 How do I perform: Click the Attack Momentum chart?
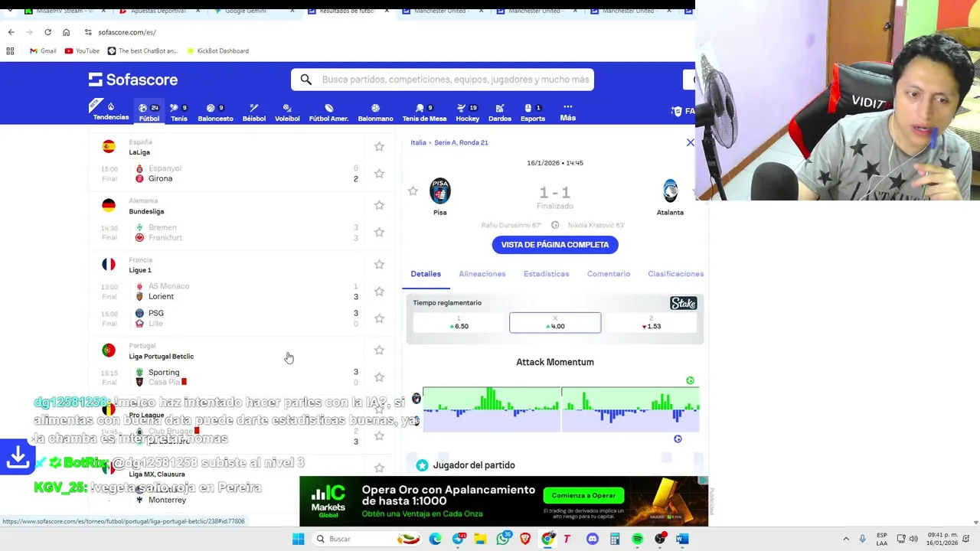(560, 409)
